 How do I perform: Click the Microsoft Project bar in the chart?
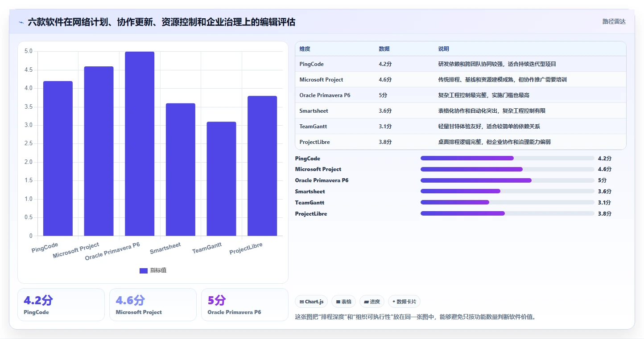tap(99, 151)
